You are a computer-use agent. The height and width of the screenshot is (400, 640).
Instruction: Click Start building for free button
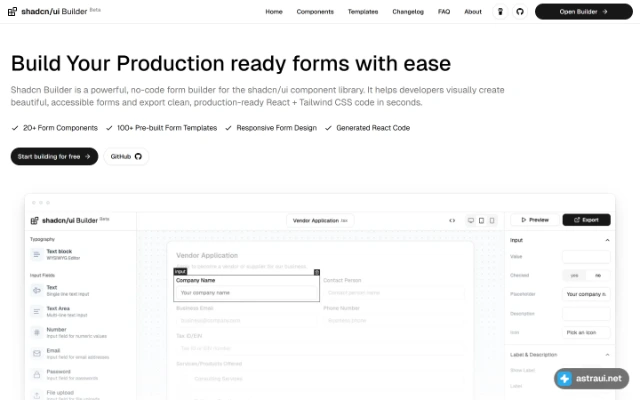click(54, 156)
